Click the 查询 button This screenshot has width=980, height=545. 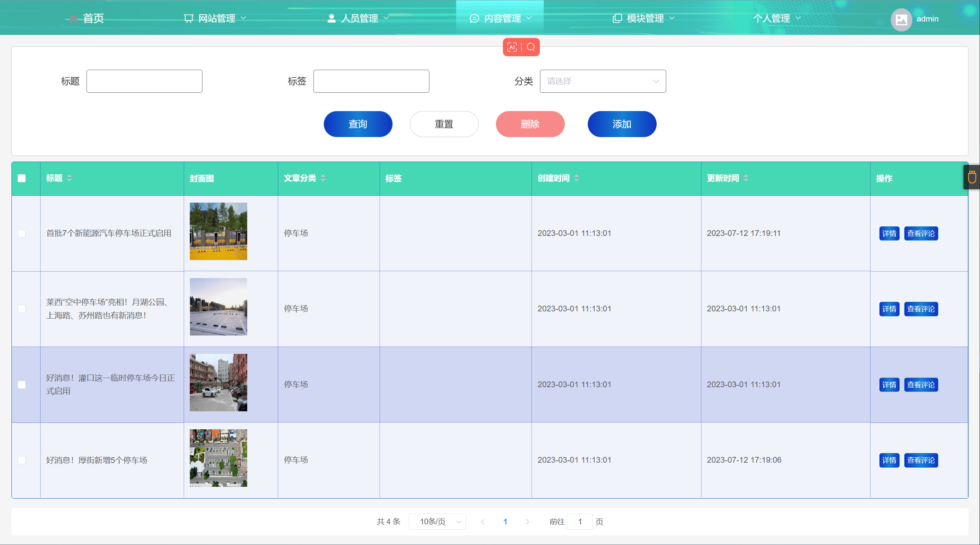click(x=358, y=124)
